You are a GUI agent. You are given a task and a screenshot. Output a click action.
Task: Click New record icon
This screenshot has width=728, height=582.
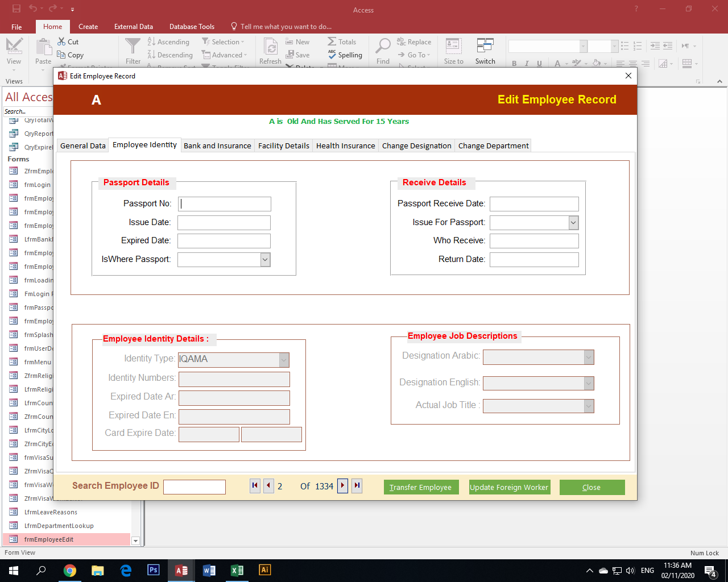pyautogui.click(x=290, y=41)
